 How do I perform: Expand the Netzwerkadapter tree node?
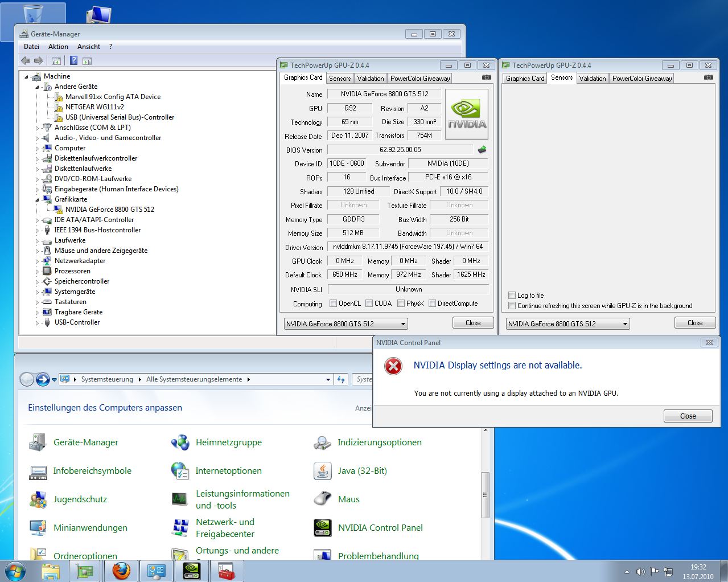coord(38,261)
